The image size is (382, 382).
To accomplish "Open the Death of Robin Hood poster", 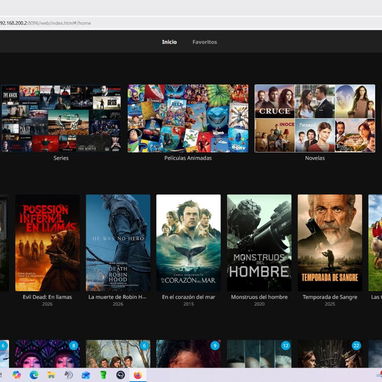I will coord(118,243).
